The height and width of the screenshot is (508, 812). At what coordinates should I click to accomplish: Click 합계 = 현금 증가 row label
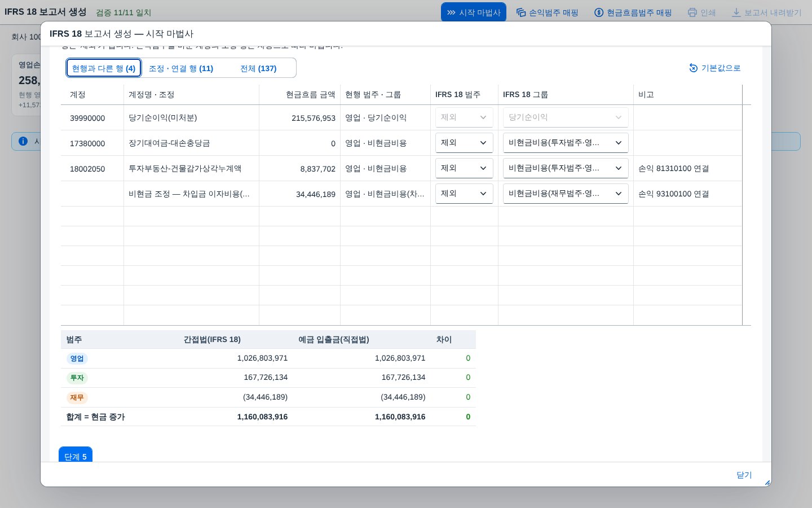(96, 417)
